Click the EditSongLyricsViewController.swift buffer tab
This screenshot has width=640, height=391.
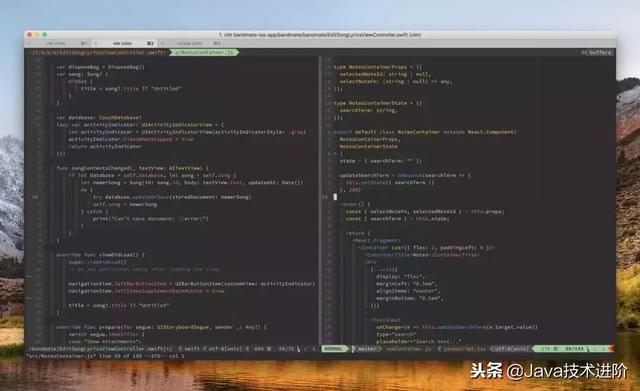[x=98, y=52]
